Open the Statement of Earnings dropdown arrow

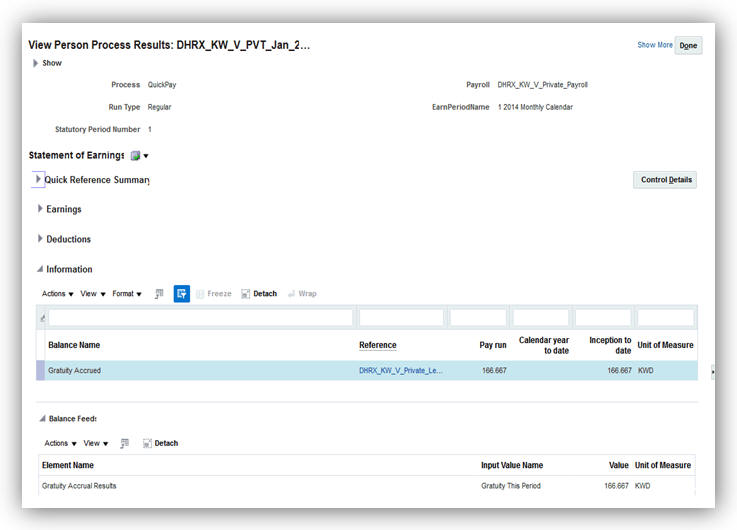click(x=146, y=156)
